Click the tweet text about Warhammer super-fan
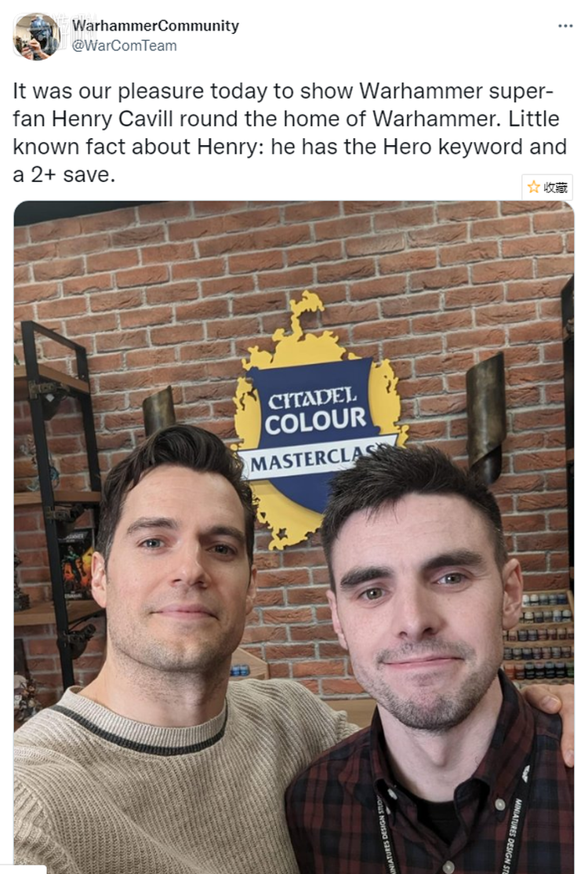Viewport: 588px width, 874px height. 289,133
